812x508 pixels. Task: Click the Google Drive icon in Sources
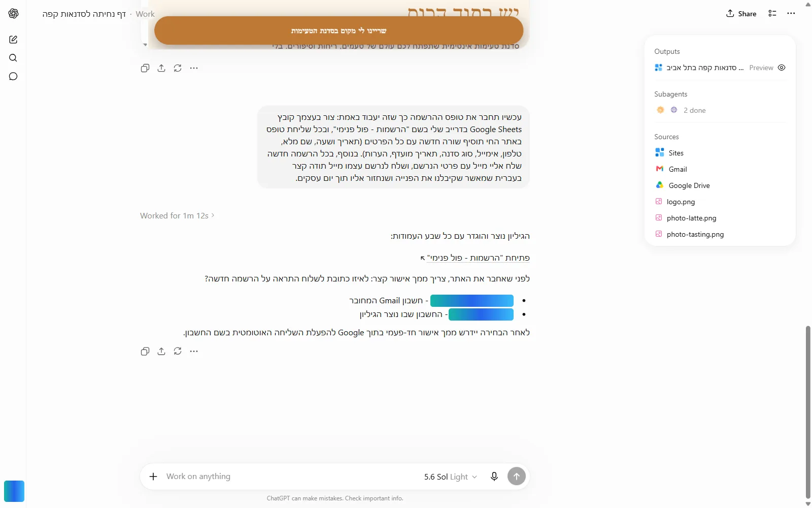click(660, 185)
